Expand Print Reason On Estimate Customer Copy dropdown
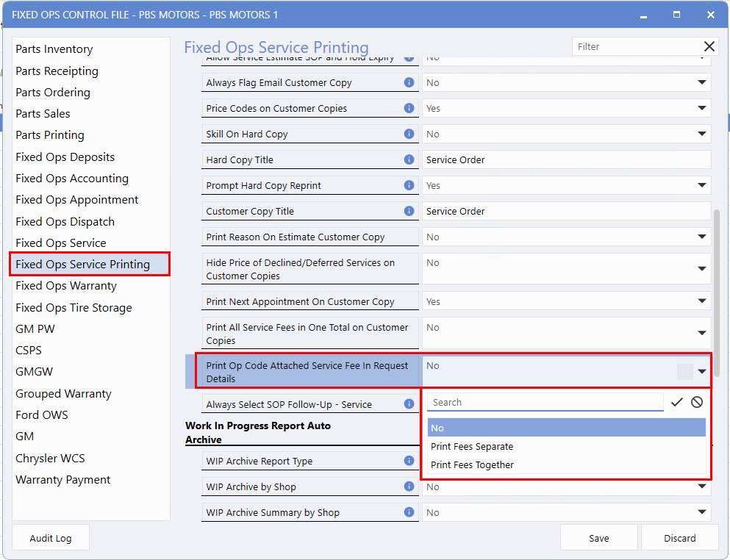 click(701, 237)
